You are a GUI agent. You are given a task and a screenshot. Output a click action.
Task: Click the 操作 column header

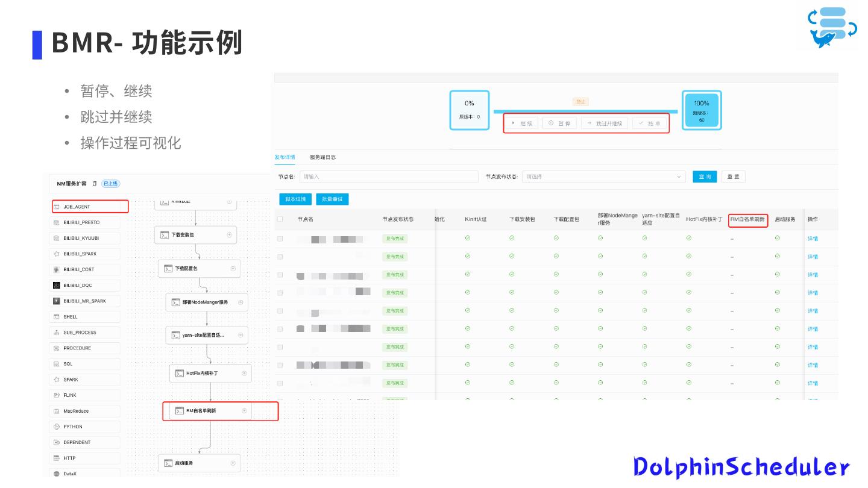(813, 219)
